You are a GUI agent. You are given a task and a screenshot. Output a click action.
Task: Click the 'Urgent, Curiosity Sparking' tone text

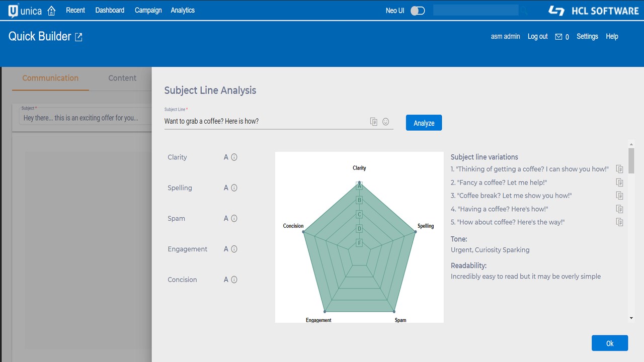490,250
